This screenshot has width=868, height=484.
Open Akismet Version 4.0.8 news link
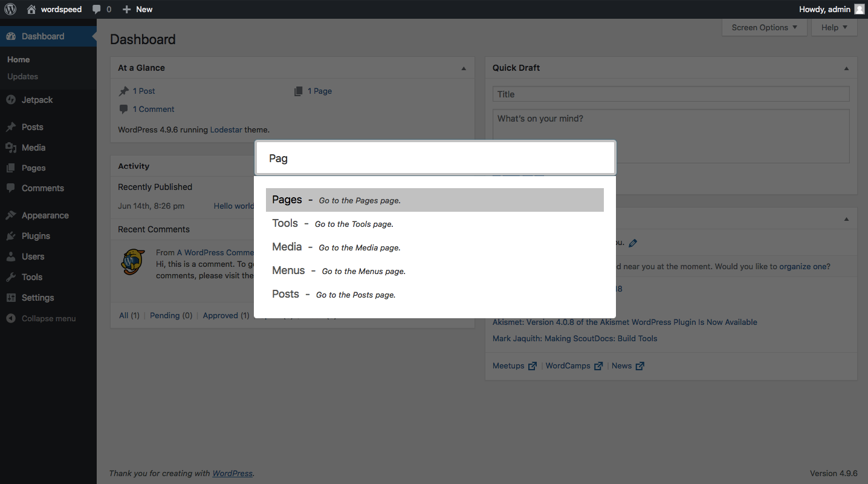pos(625,322)
